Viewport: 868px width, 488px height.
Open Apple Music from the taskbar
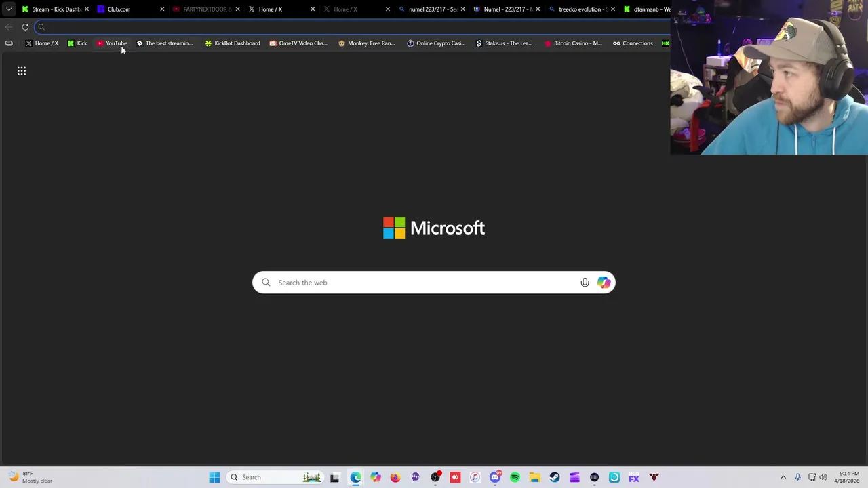point(475,477)
